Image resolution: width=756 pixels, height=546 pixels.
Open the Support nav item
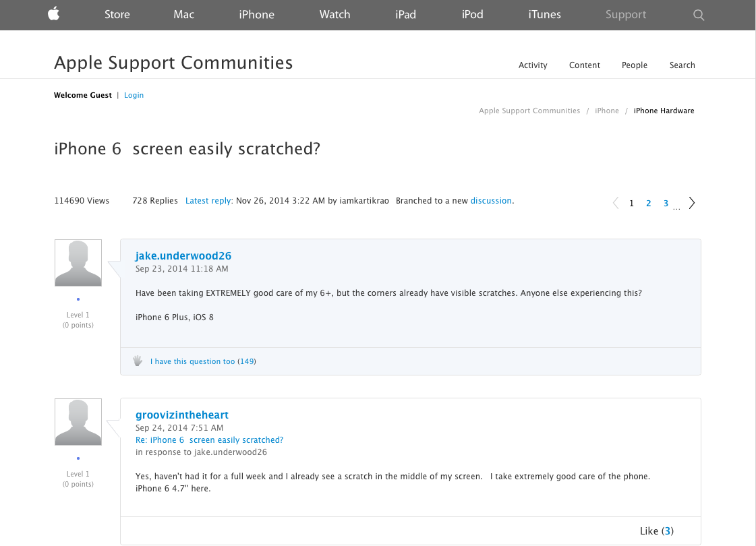(626, 14)
